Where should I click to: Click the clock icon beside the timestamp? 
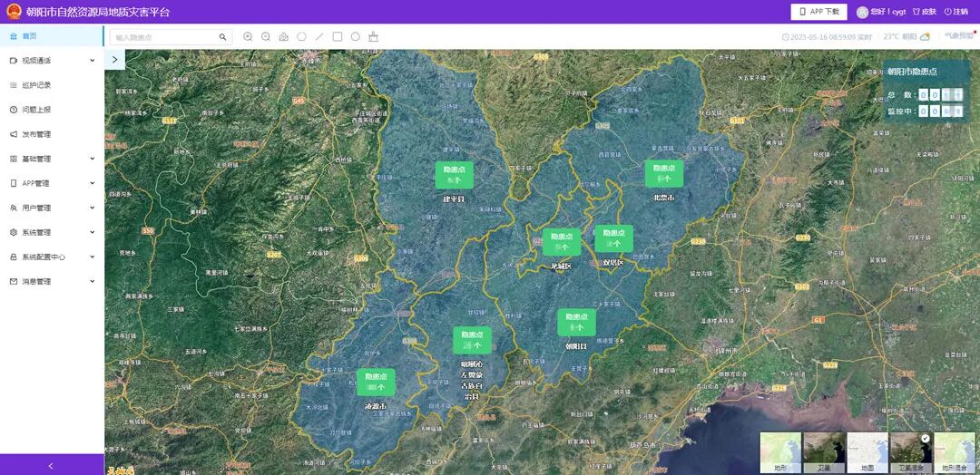(x=786, y=37)
